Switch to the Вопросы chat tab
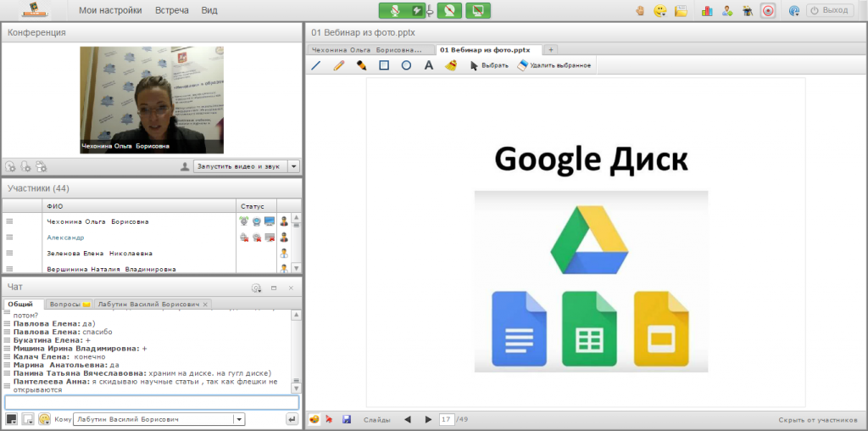Screen dimensions: 868x431 coord(70,304)
